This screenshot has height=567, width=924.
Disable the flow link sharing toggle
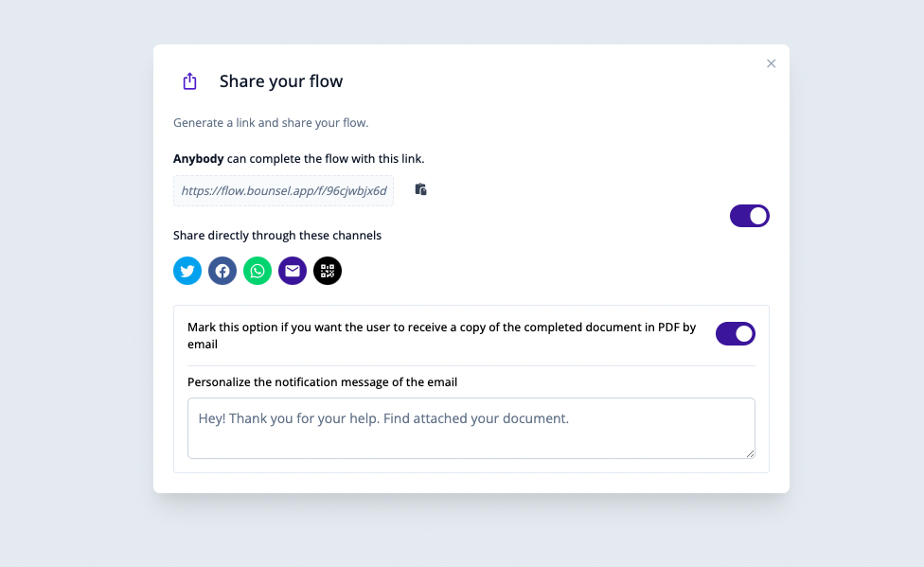click(749, 216)
